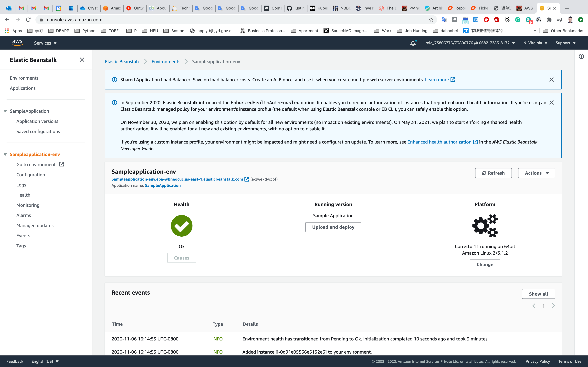Collapse the Sampleapplication-env tree section
Image resolution: width=588 pixels, height=367 pixels.
pos(5,154)
